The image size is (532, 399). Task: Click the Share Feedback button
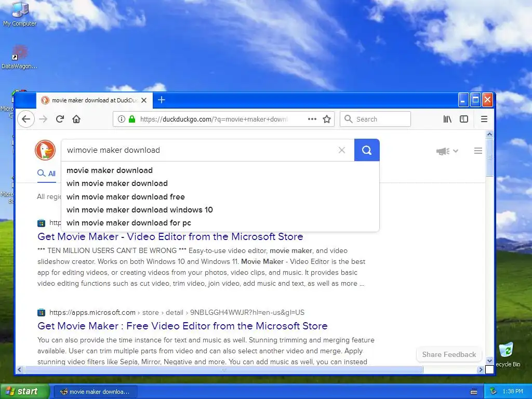(x=449, y=354)
